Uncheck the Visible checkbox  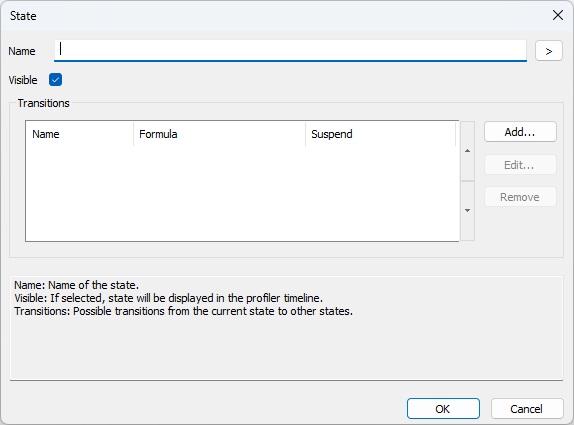[x=55, y=79]
